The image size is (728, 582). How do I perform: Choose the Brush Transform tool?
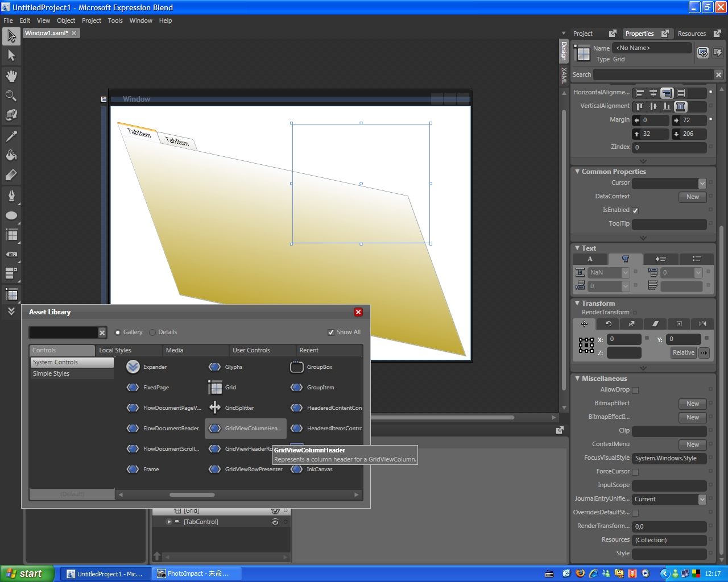pyautogui.click(x=11, y=175)
